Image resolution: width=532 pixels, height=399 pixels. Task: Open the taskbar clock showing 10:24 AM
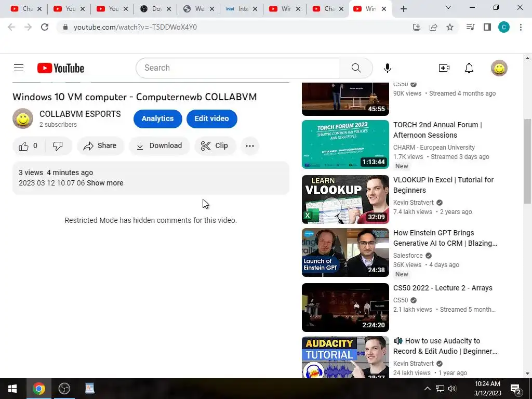pyautogui.click(x=487, y=389)
